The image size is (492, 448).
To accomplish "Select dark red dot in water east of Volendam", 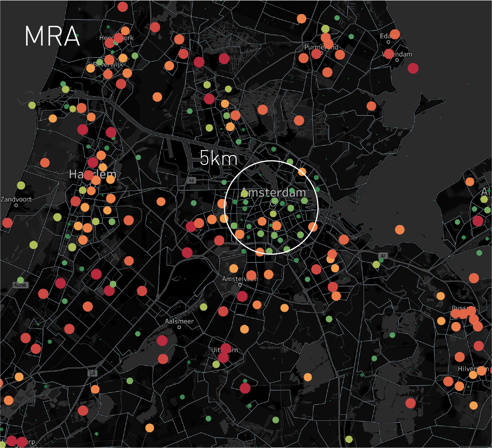I will 413,68.
